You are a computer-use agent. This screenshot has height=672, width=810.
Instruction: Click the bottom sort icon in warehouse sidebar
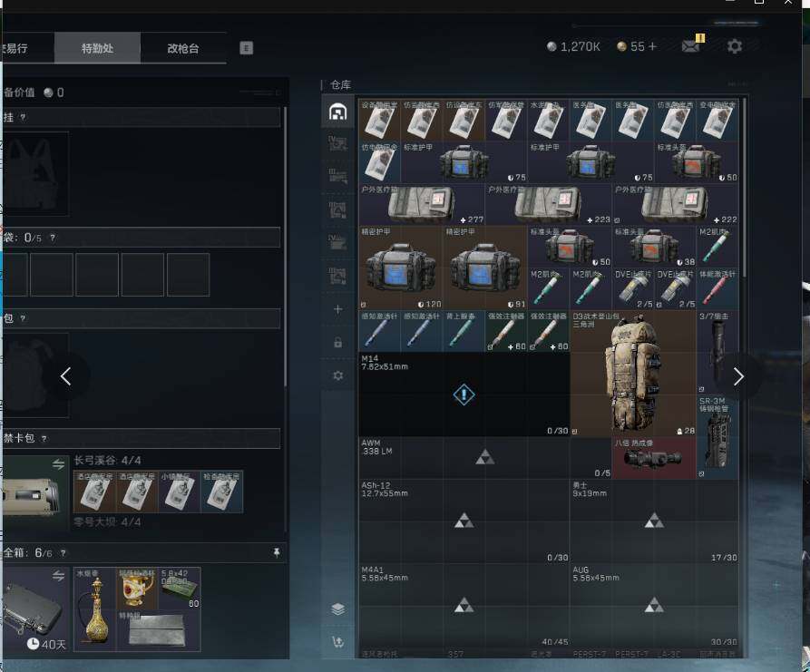[x=337, y=642]
